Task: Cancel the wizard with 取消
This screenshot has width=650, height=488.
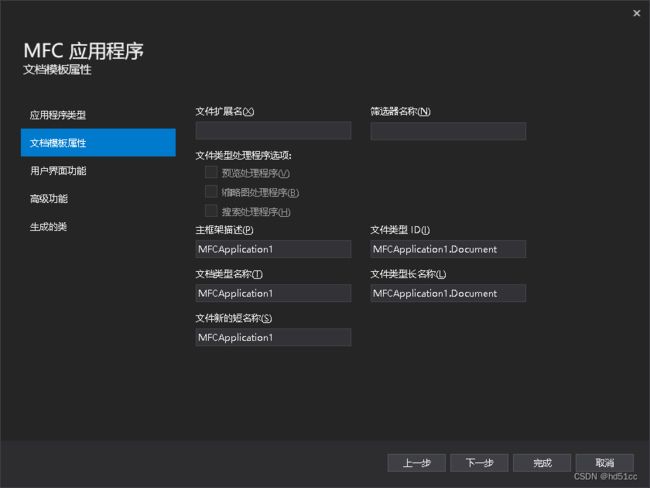Action: 604,463
